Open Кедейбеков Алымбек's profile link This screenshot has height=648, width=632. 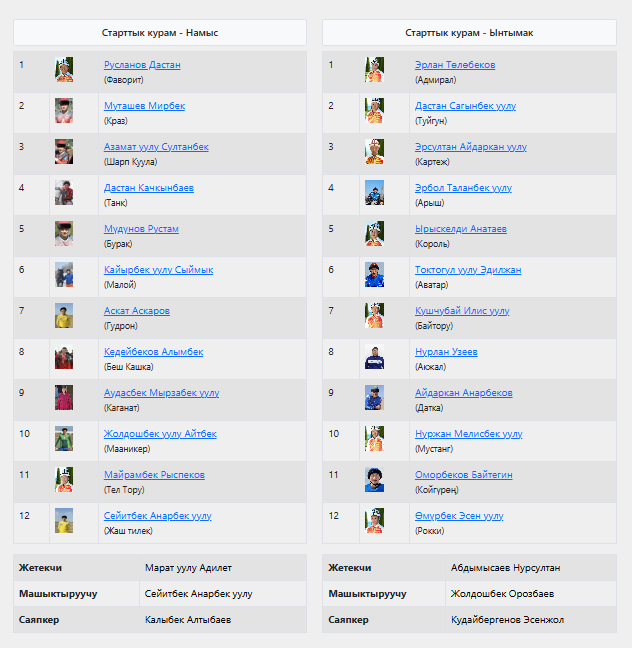[153, 352]
